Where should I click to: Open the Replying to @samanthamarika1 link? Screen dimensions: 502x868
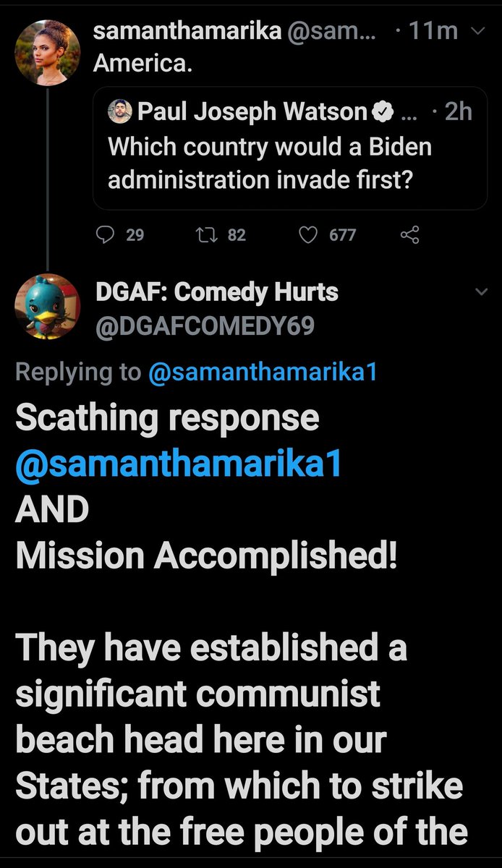pyautogui.click(x=263, y=372)
